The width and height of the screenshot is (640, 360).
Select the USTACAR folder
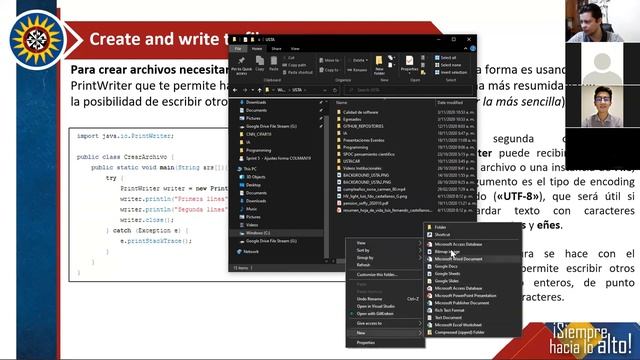pyautogui.click(x=351, y=161)
